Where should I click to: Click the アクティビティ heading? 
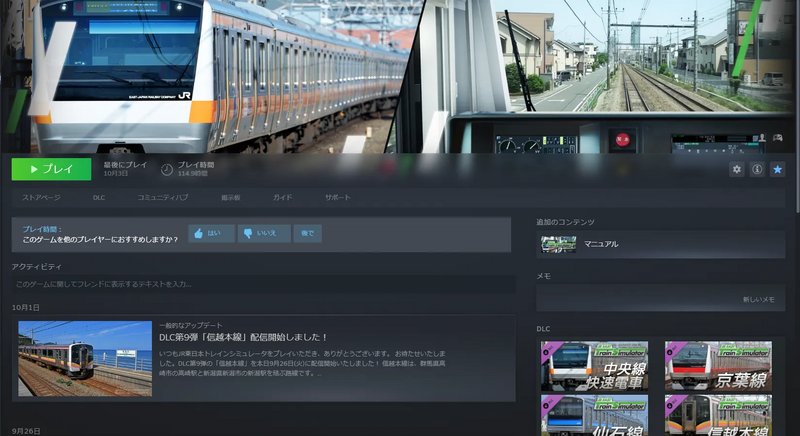click(37, 267)
